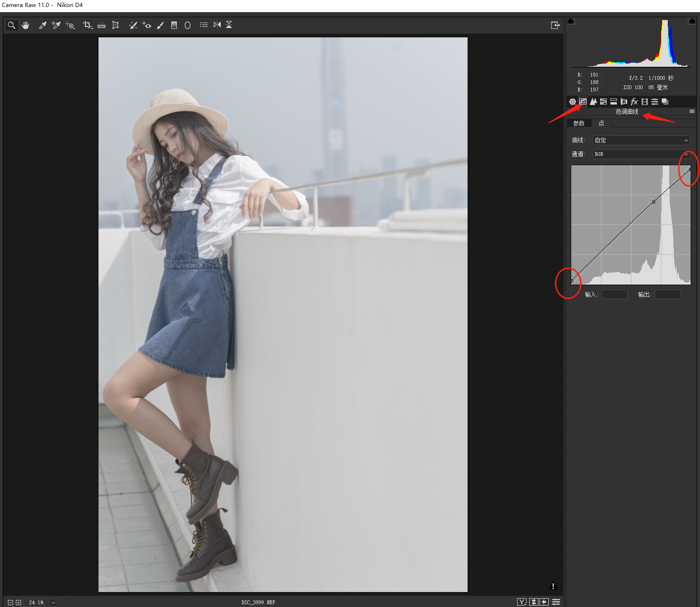Select the Graduated Filter tool

point(174,25)
